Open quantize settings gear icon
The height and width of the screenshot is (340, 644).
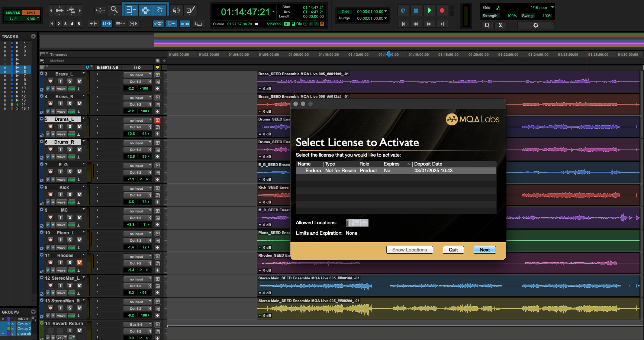point(536,25)
